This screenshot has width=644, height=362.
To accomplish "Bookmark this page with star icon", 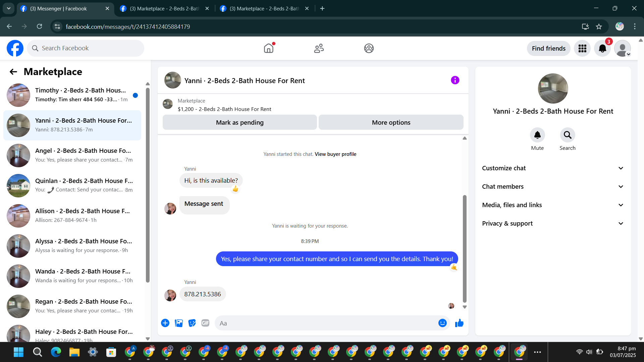I will tap(599, 26).
